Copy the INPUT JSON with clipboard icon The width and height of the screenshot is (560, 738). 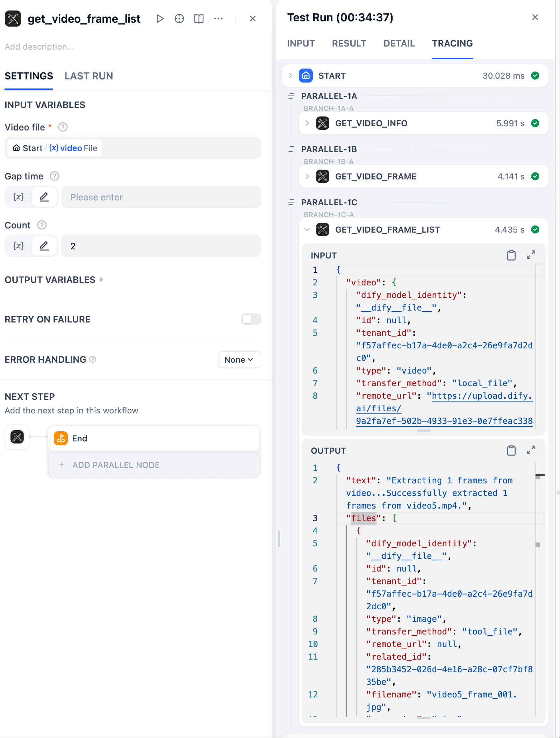(x=511, y=255)
